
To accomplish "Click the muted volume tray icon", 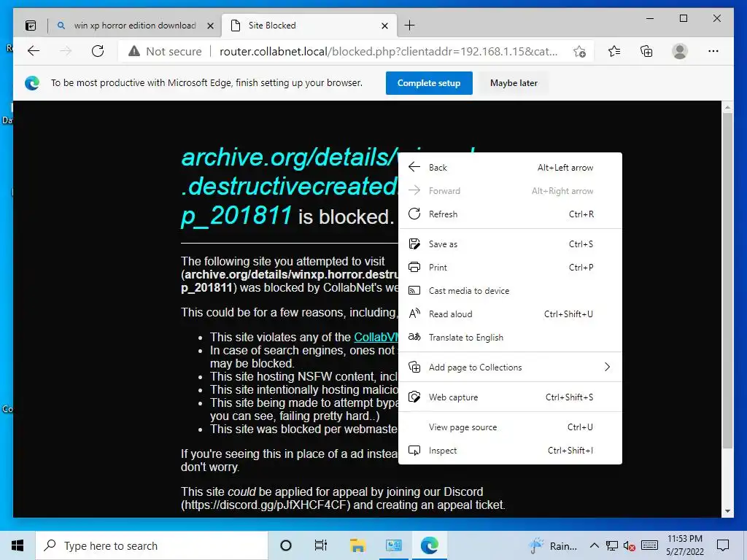I will point(630,545).
